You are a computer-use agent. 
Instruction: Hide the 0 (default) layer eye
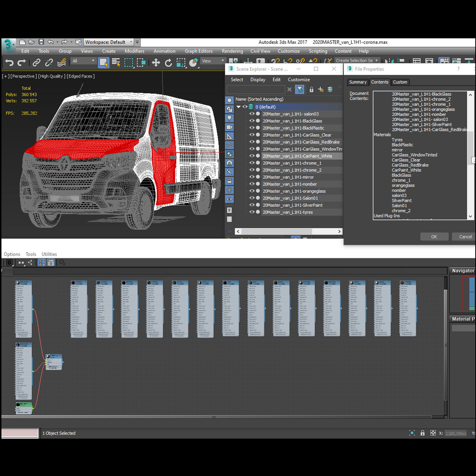tap(245, 107)
